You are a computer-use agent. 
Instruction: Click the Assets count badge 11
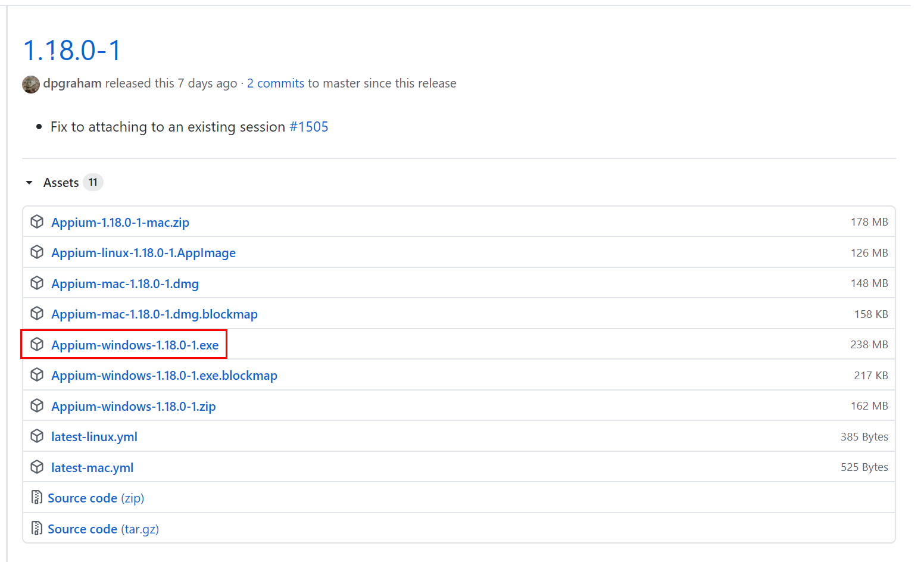point(93,182)
